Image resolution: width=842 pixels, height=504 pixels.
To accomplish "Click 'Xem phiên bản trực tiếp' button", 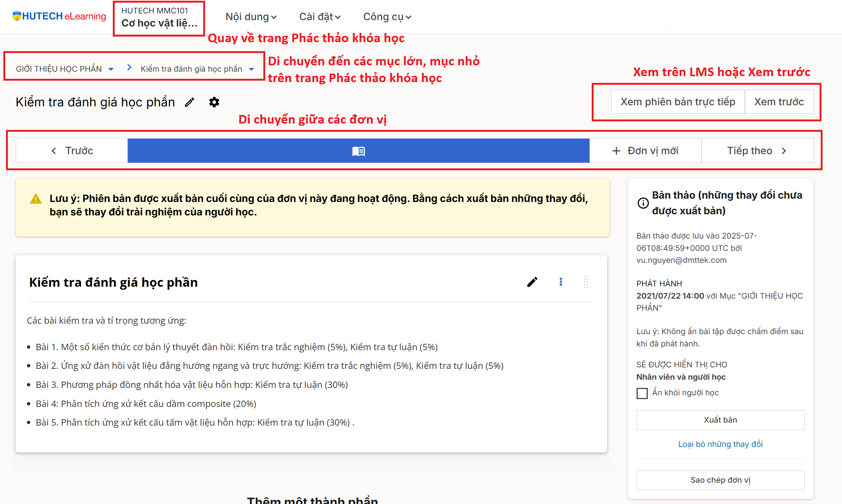I will click(678, 102).
